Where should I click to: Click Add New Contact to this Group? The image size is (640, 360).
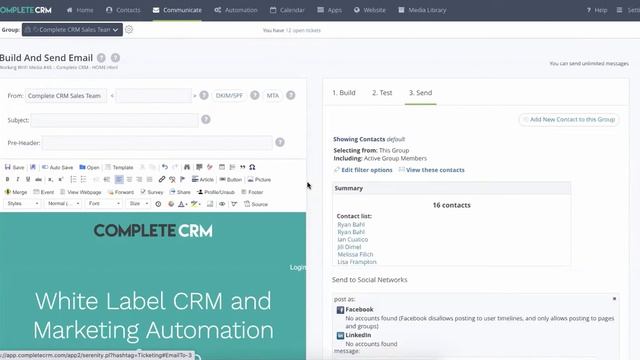point(569,120)
